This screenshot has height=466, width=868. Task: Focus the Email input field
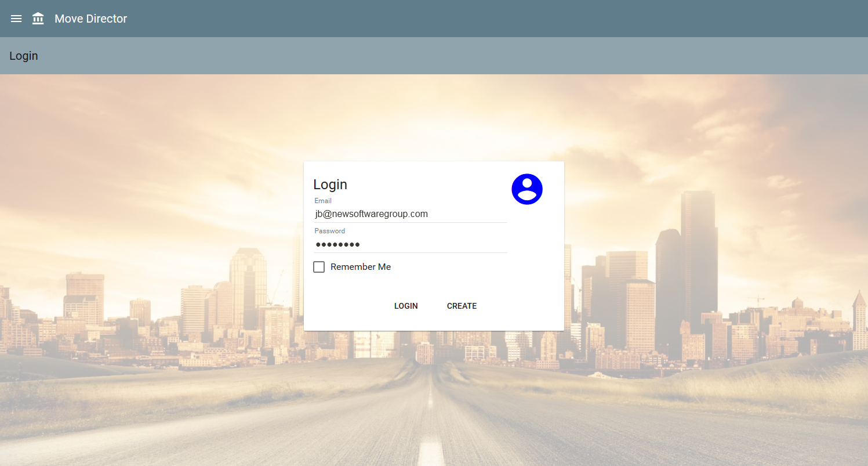coord(411,214)
